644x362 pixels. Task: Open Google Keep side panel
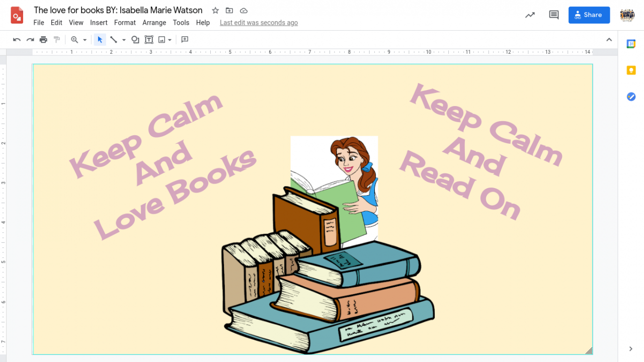click(x=631, y=70)
